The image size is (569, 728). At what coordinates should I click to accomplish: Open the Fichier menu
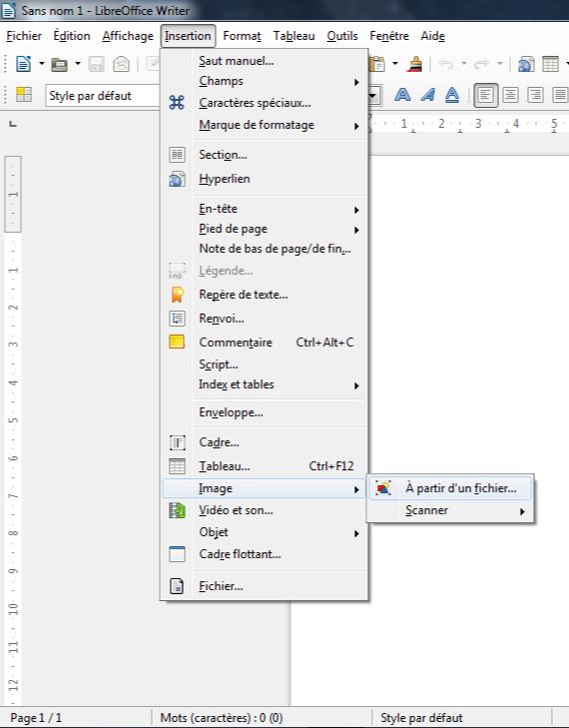click(24, 36)
